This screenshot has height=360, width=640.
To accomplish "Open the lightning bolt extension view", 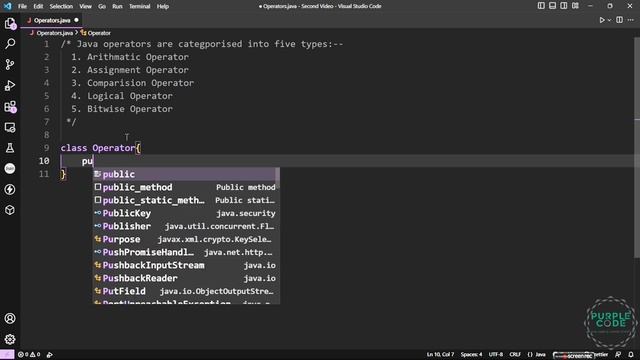I will 10,189.
